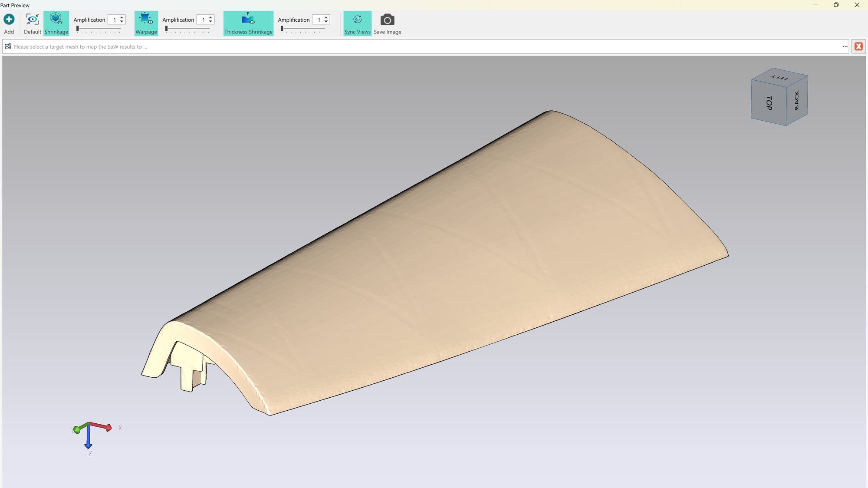This screenshot has height=488, width=868.
Task: Click the BACK face of view cube
Action: tap(797, 100)
